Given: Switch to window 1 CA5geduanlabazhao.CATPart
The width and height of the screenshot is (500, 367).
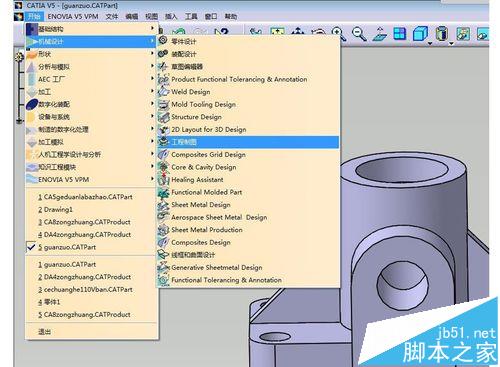Looking at the screenshot, I should pyautogui.click(x=91, y=197).
